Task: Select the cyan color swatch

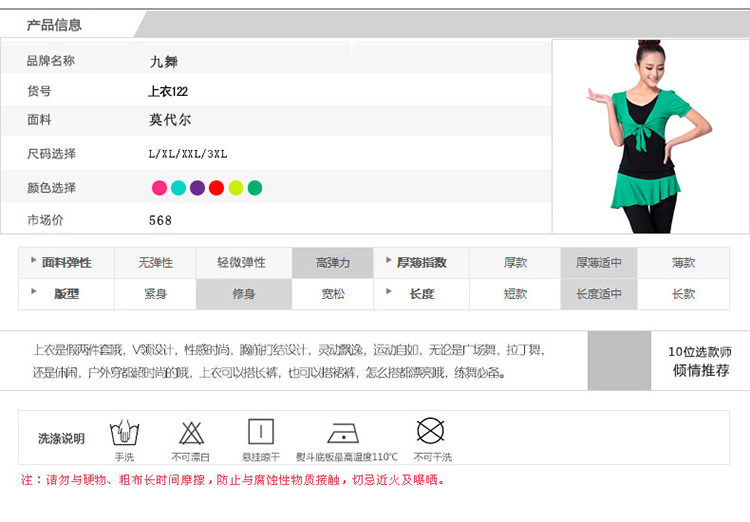Action: [178, 188]
